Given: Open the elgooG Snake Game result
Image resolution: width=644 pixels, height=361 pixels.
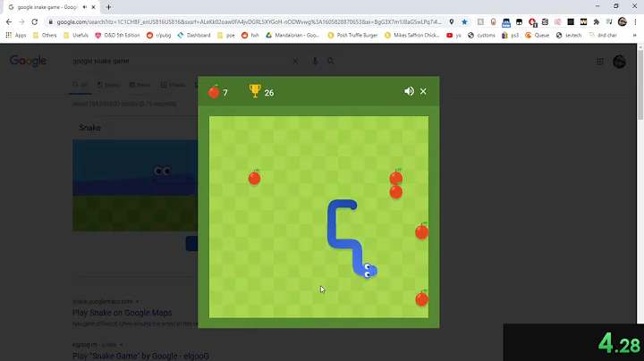Looking at the screenshot, I should click(140, 356).
